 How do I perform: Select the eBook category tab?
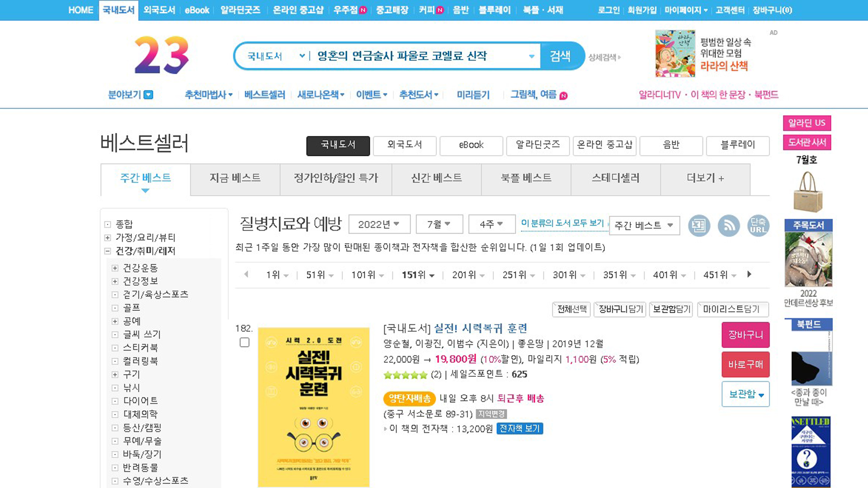point(471,145)
